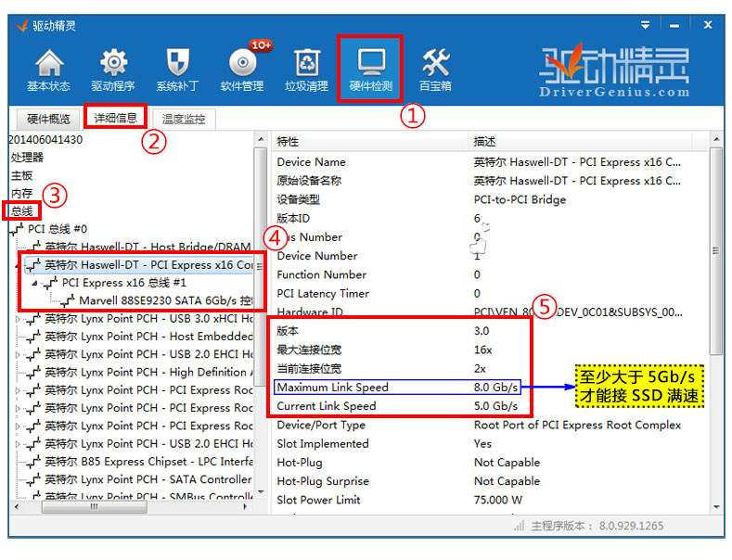Select the Current Link Speed row
732x560 pixels.
tap(489, 406)
